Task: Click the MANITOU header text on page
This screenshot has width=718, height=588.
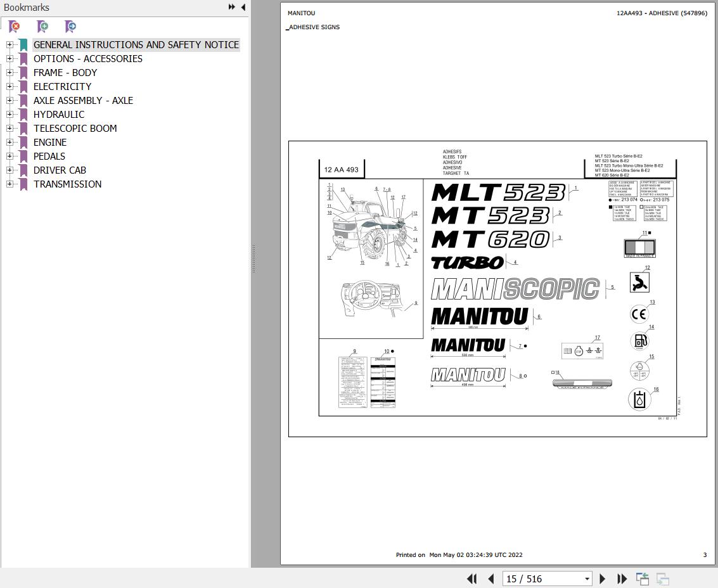Action: pyautogui.click(x=301, y=13)
